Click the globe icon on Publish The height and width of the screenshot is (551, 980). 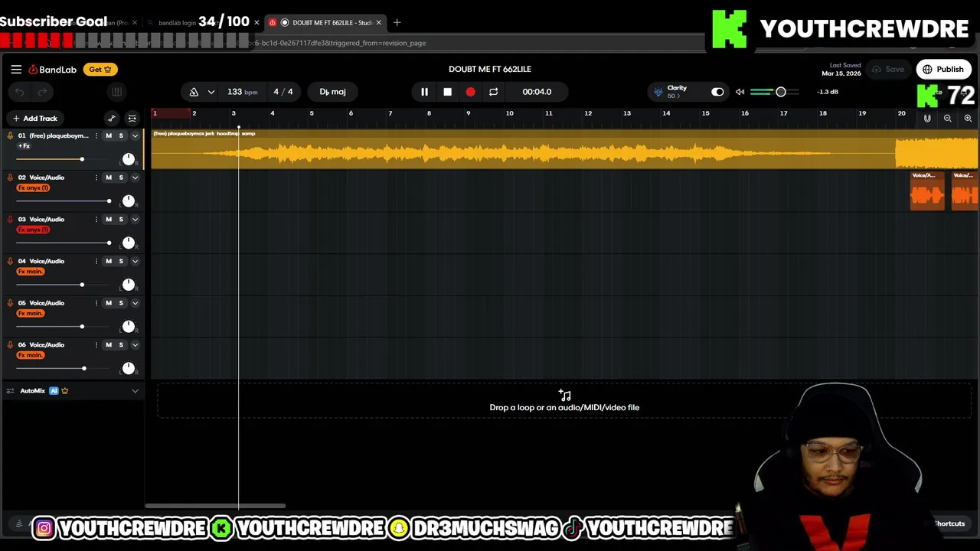(x=927, y=70)
